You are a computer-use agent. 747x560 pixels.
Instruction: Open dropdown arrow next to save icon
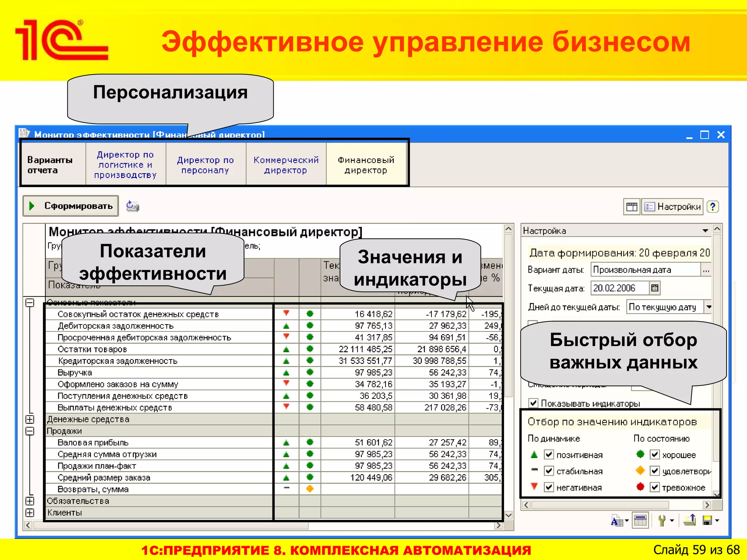[717, 521]
